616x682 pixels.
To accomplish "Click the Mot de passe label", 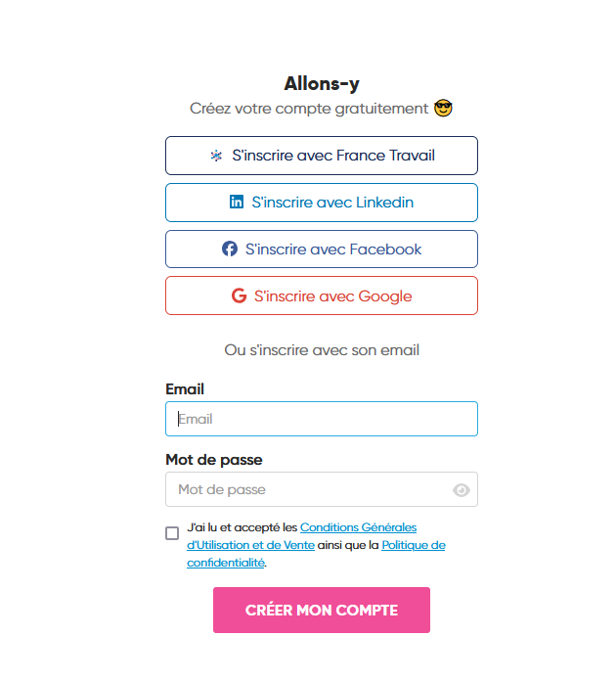I will click(214, 460).
